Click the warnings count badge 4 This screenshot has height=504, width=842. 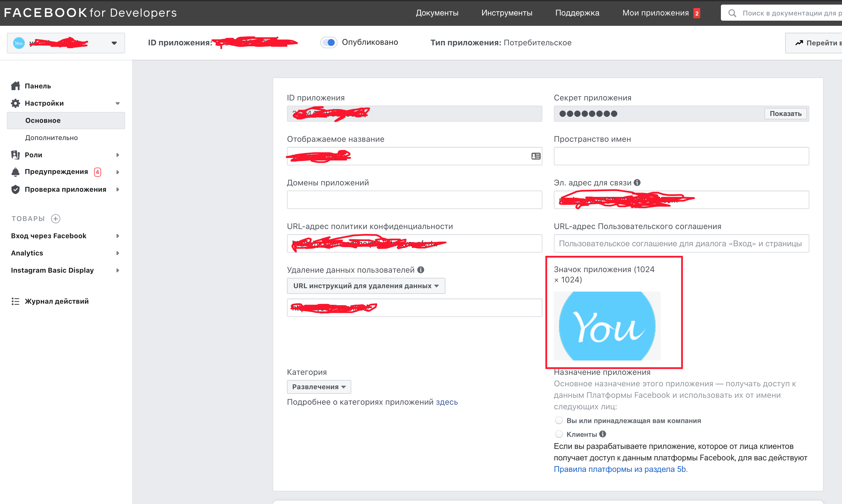pyautogui.click(x=98, y=172)
